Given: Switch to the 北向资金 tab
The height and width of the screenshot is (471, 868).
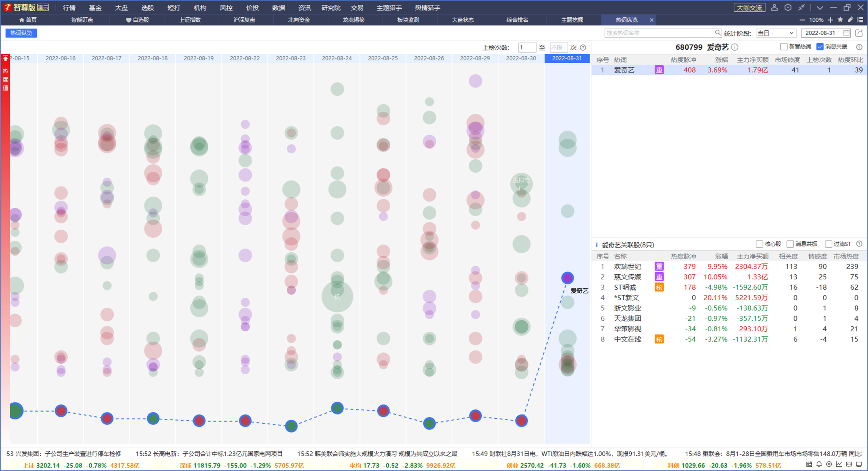Looking at the screenshot, I should (299, 20).
